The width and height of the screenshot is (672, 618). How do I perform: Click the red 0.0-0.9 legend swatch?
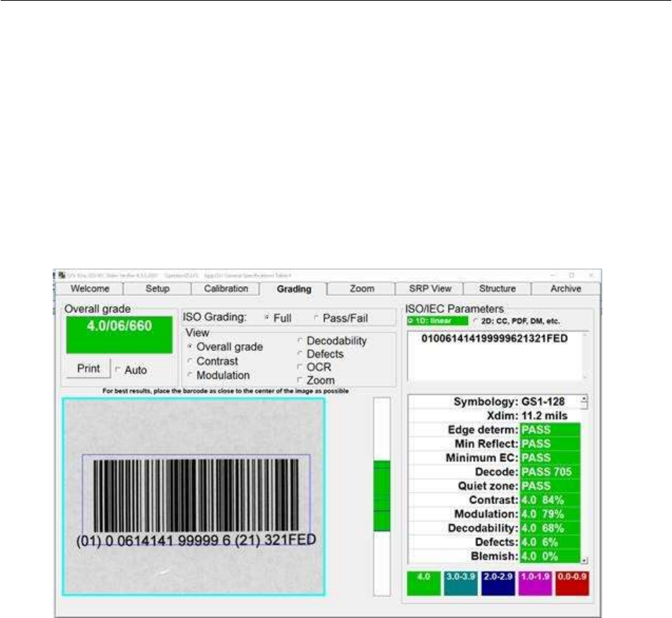coord(572,584)
